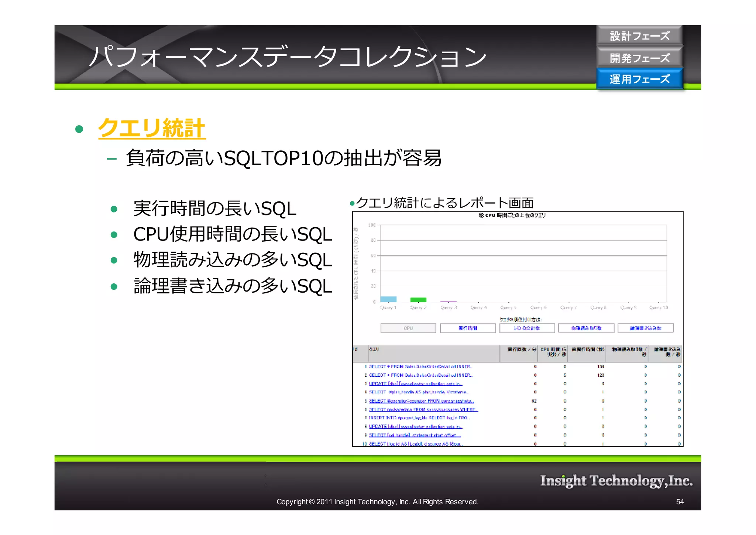
Task: Click the 運用フェーズ phase tab
Action: [x=639, y=79]
